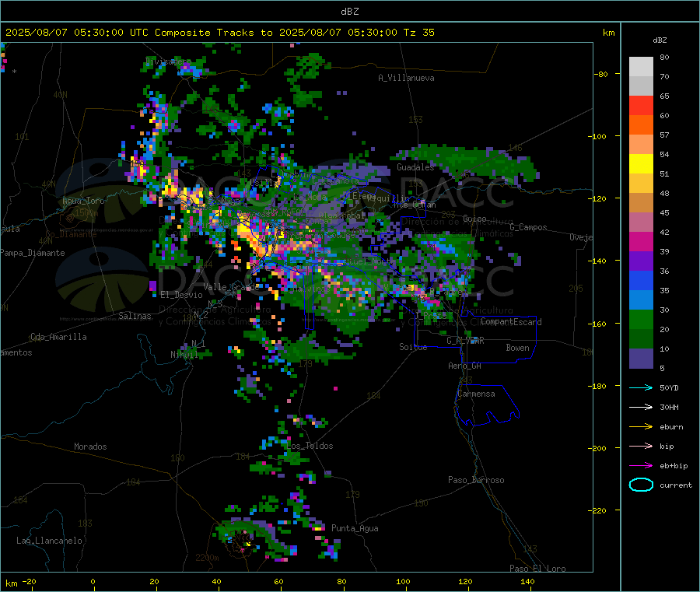Click the Carmensa map label
The height and width of the screenshot is (592, 700).
click(476, 394)
